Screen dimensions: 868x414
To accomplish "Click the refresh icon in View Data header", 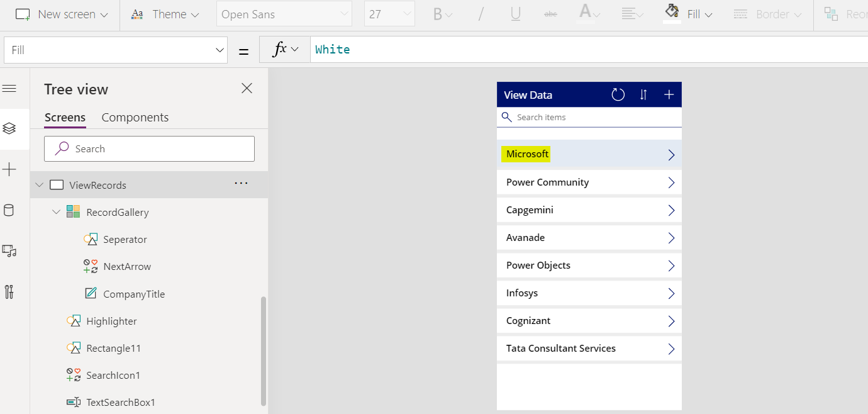I will (618, 94).
